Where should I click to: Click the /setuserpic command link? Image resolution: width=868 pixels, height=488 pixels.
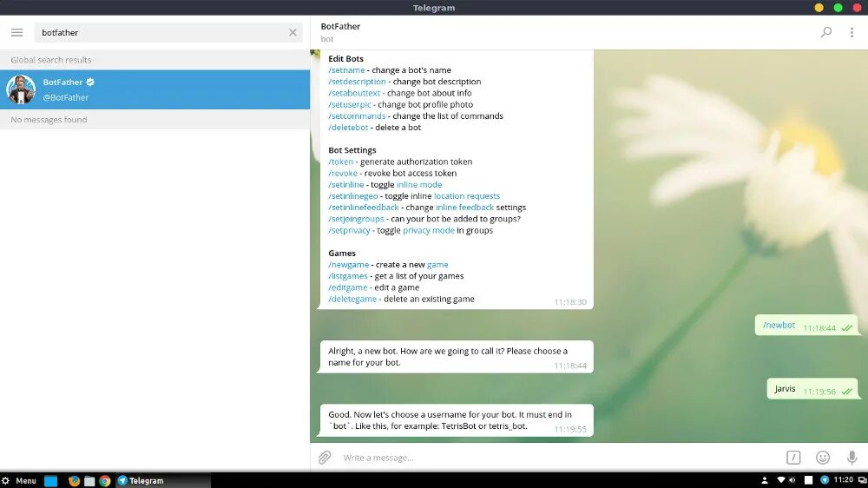pos(350,105)
